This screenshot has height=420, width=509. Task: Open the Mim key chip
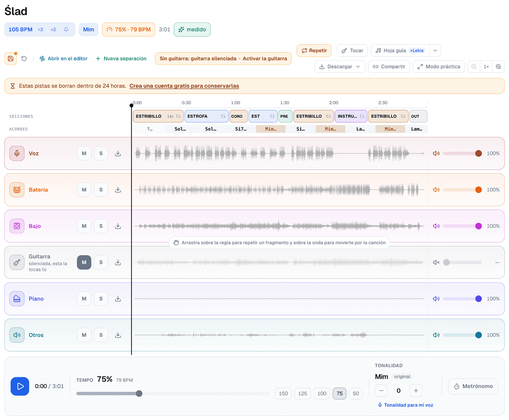(x=89, y=30)
